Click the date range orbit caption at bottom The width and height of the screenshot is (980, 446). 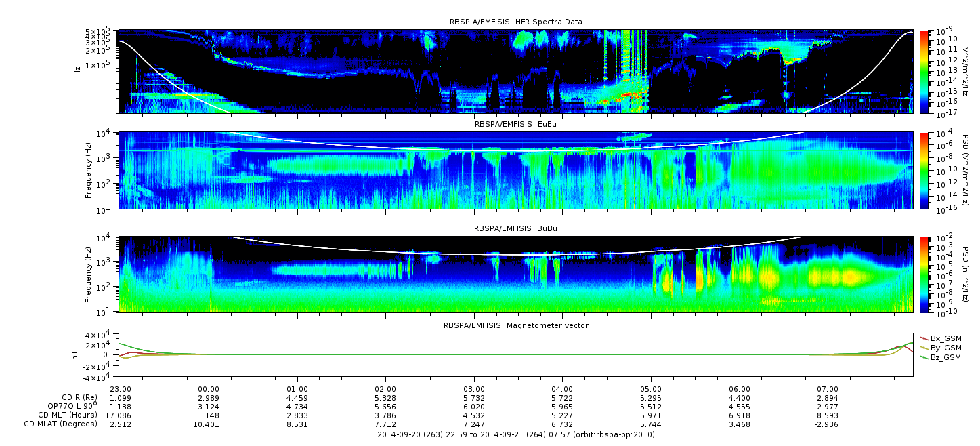coord(515,434)
